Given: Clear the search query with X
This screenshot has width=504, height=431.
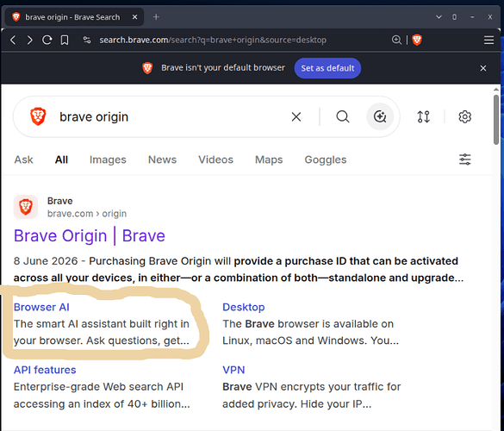Looking at the screenshot, I should (296, 116).
